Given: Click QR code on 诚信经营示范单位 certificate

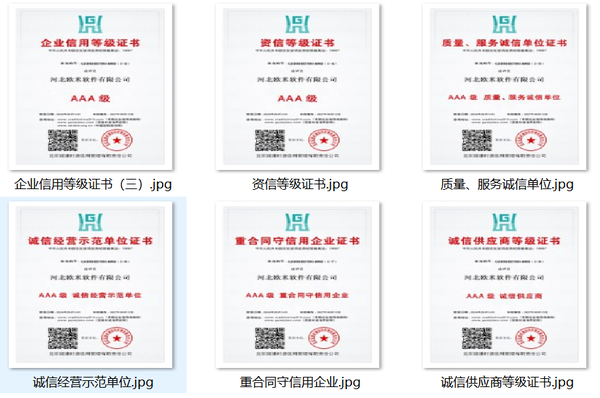Looking at the screenshot, I should [63, 338].
